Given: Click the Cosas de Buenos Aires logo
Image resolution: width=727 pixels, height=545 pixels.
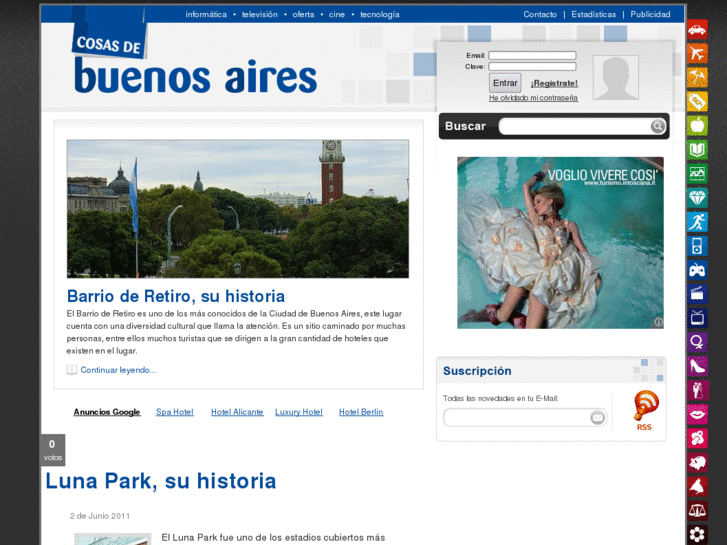Looking at the screenshot, I should point(195,53).
